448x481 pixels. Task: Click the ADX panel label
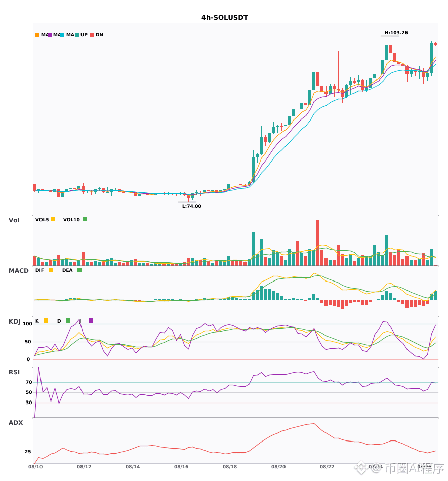click(x=16, y=423)
